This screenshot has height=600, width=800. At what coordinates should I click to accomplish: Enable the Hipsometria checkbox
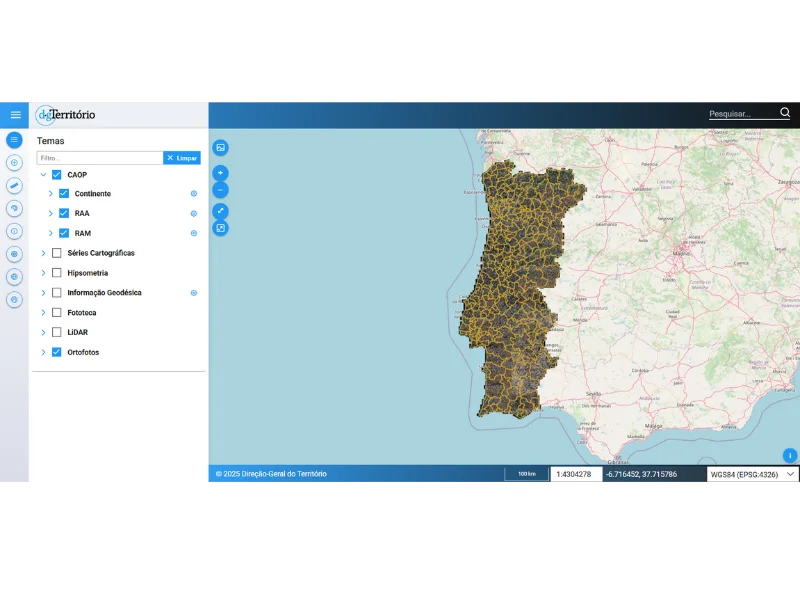57,273
